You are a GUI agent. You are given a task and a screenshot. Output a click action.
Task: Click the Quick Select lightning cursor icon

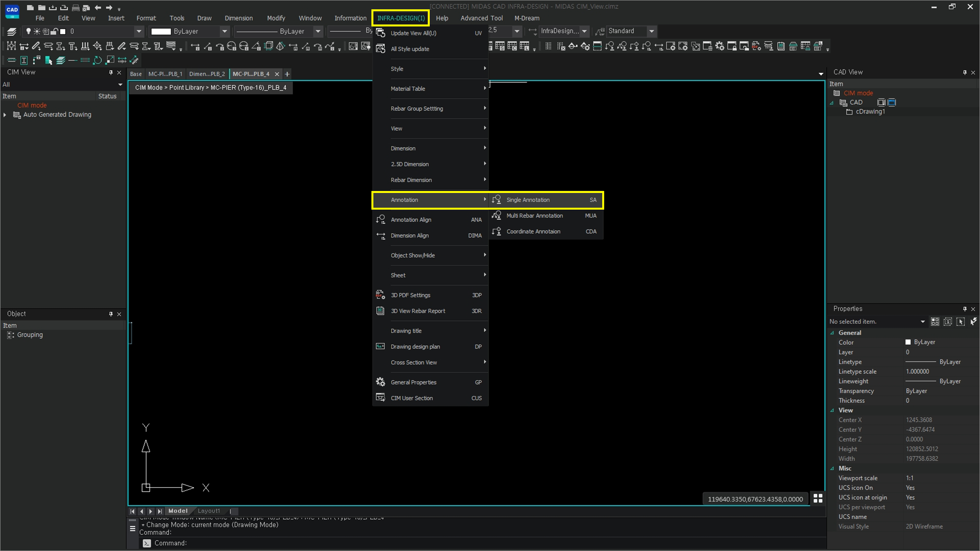(x=973, y=321)
